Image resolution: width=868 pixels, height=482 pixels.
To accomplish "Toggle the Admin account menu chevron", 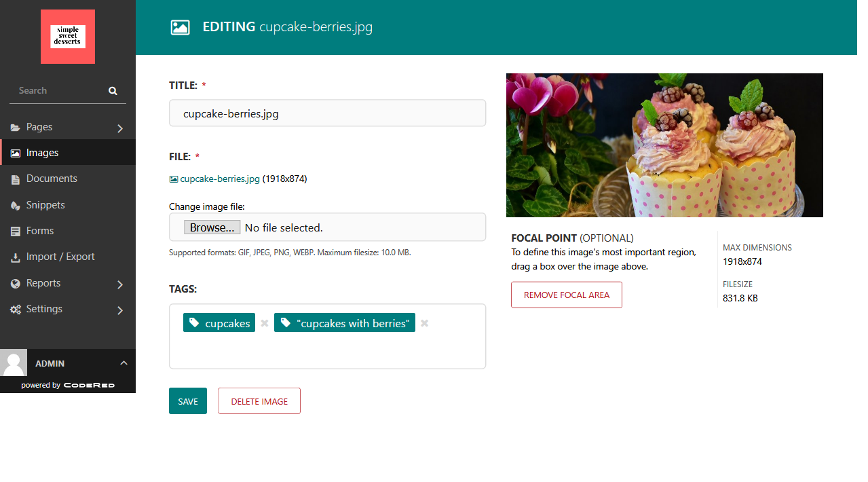I will click(x=124, y=363).
